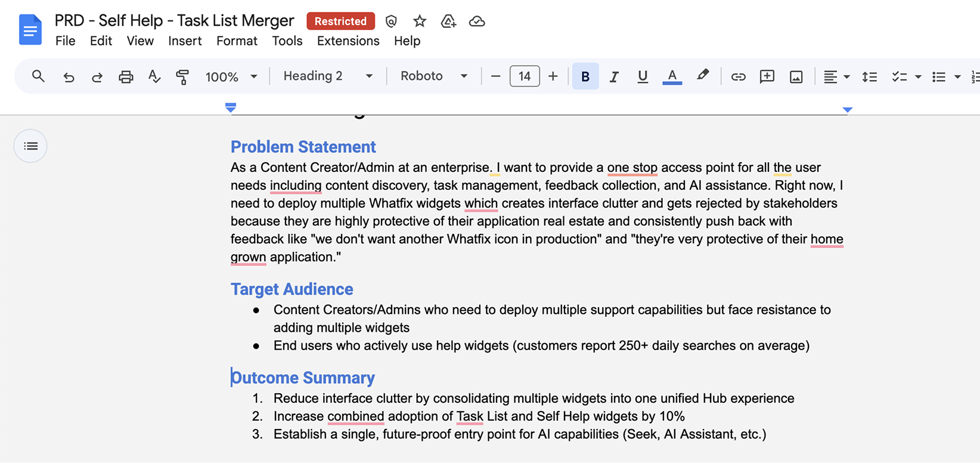Open the File menu
Viewport: 980px width, 463px height.
tap(65, 41)
